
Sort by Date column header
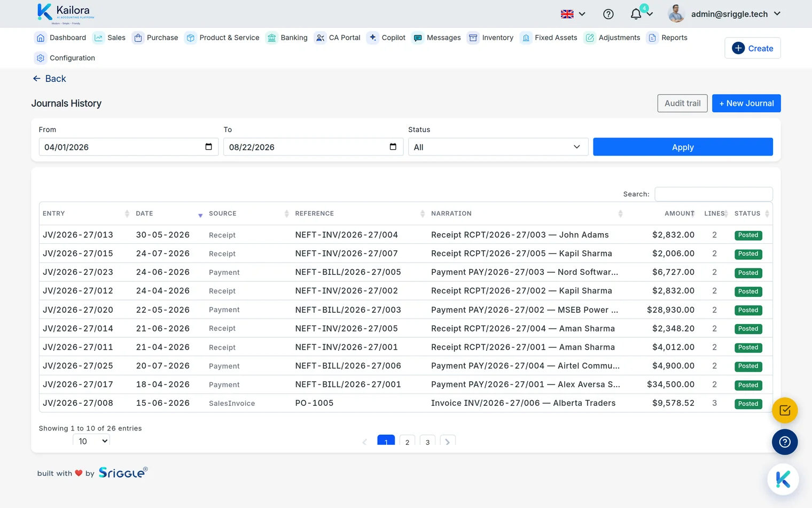pyautogui.click(x=169, y=213)
